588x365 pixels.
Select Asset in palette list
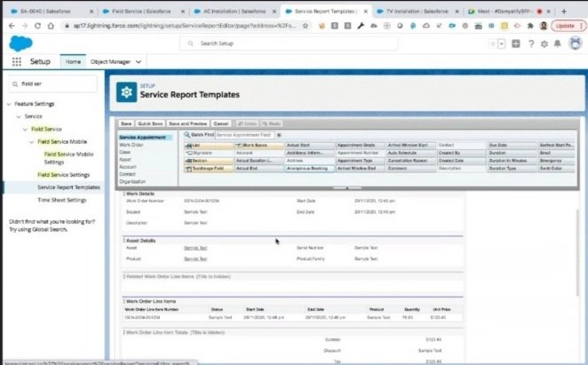[x=125, y=160]
